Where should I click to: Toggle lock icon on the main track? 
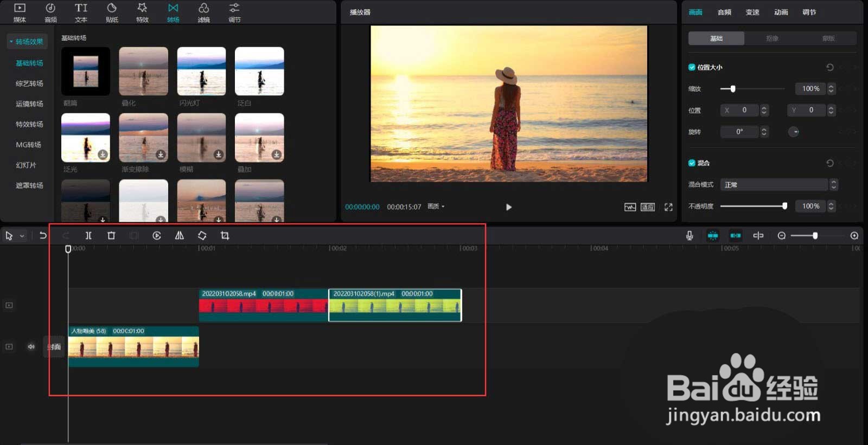click(x=9, y=346)
